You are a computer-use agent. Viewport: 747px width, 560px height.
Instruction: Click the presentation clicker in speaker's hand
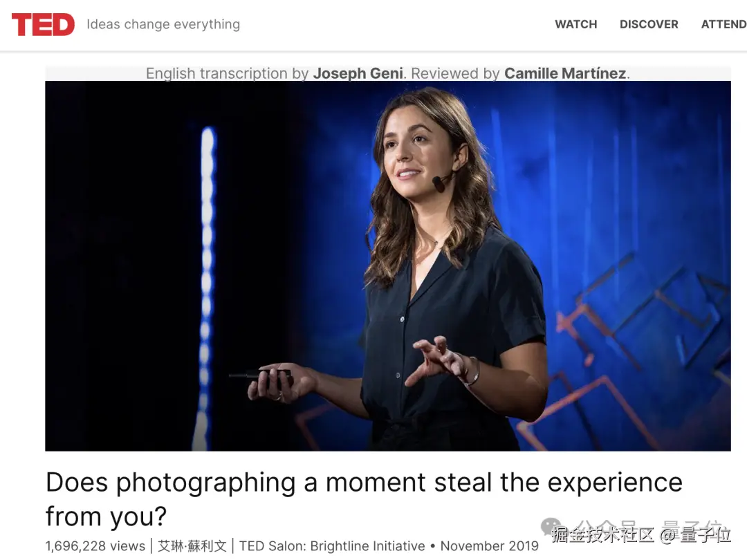pyautogui.click(x=261, y=375)
